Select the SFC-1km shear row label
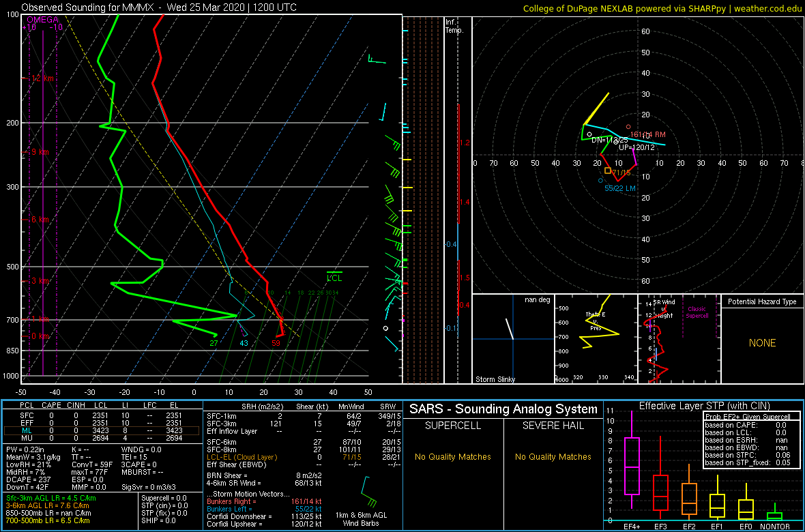 (x=222, y=415)
